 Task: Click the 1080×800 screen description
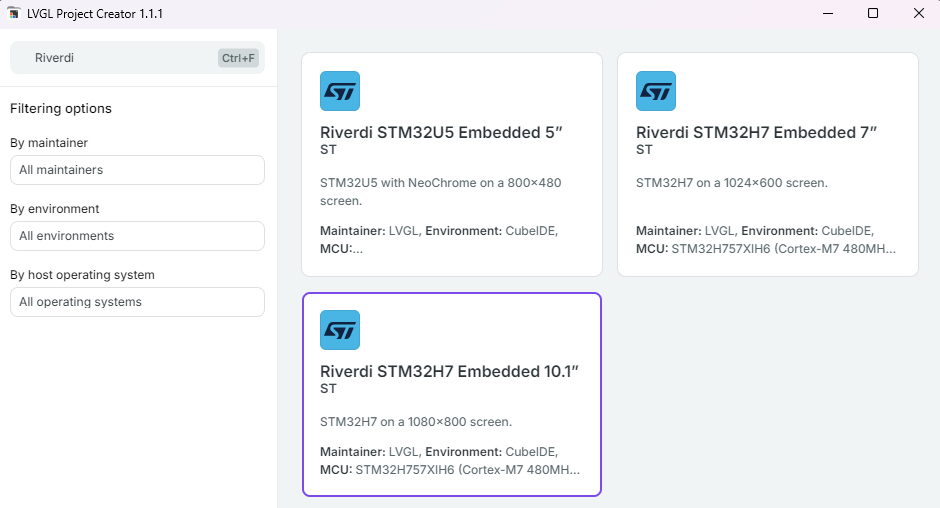pos(416,422)
